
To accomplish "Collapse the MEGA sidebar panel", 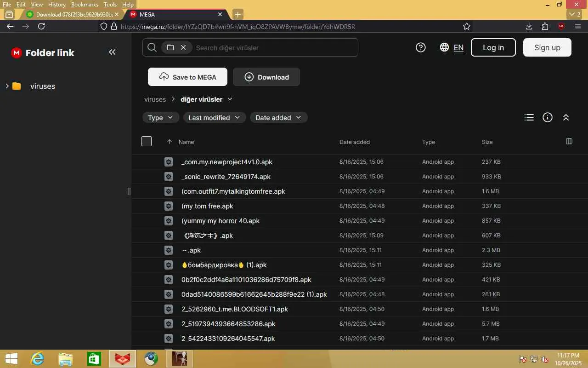I will tap(112, 52).
